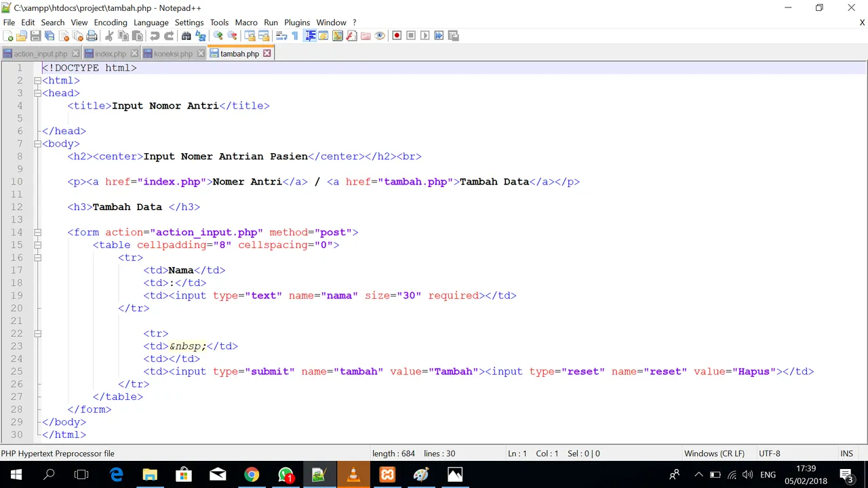Open the File menu

[9, 22]
